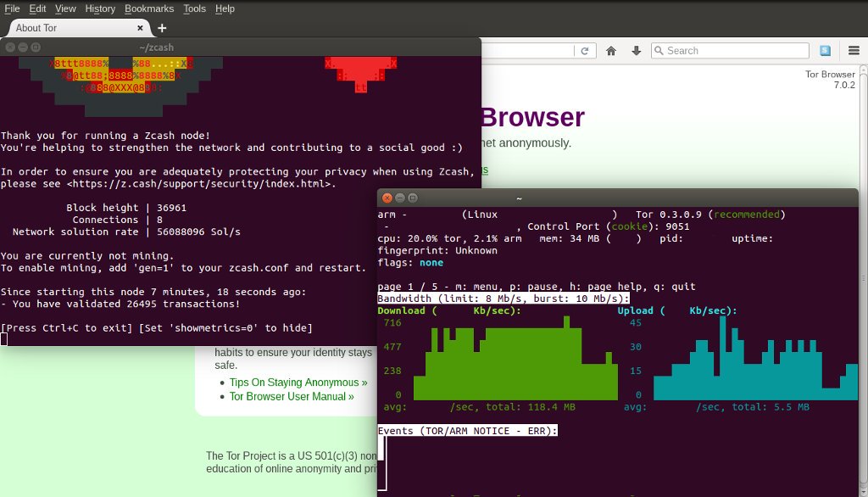Minimize the arm terminal window
Screen dimensions: 868x497
pos(400,198)
